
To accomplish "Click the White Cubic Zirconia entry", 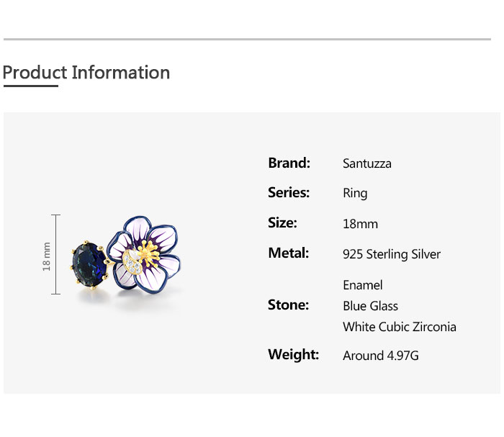I will pos(399,327).
